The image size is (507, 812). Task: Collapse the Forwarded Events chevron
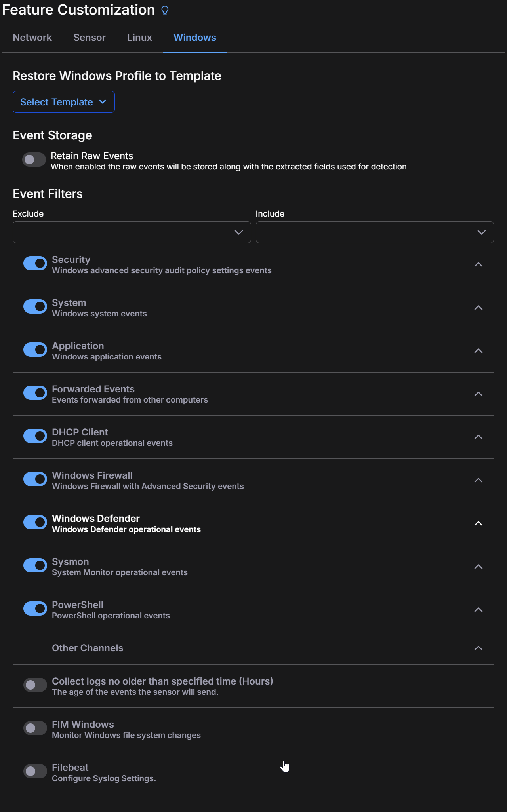(478, 394)
